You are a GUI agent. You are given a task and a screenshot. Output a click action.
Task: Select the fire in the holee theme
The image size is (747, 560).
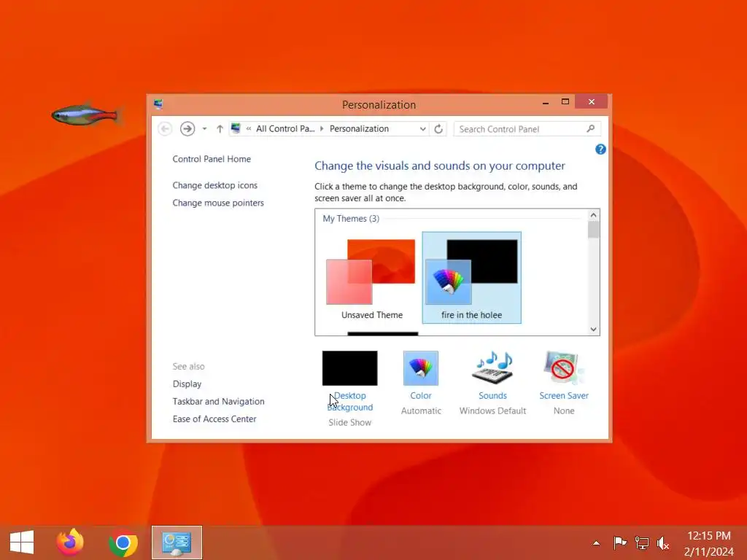[472, 278]
